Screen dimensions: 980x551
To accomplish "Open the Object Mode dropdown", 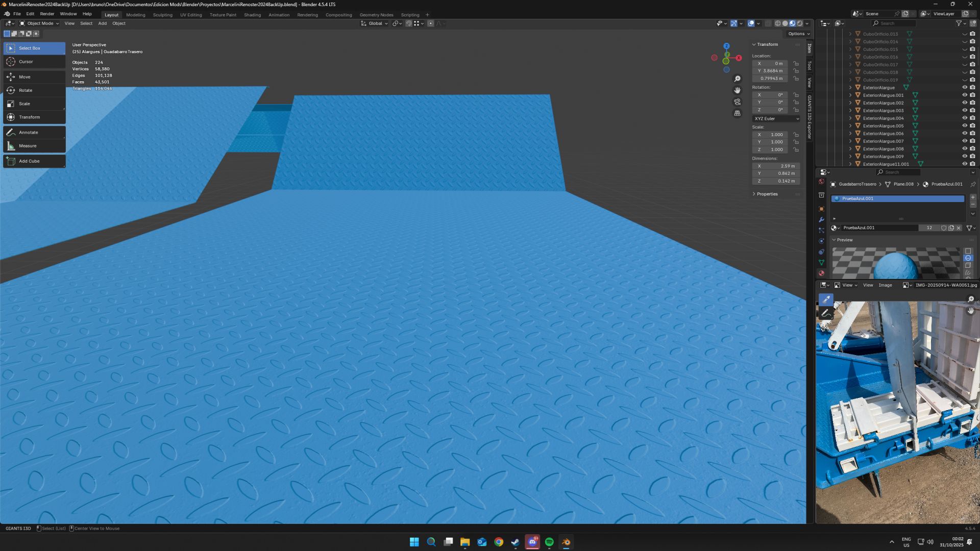I will click(x=40, y=23).
